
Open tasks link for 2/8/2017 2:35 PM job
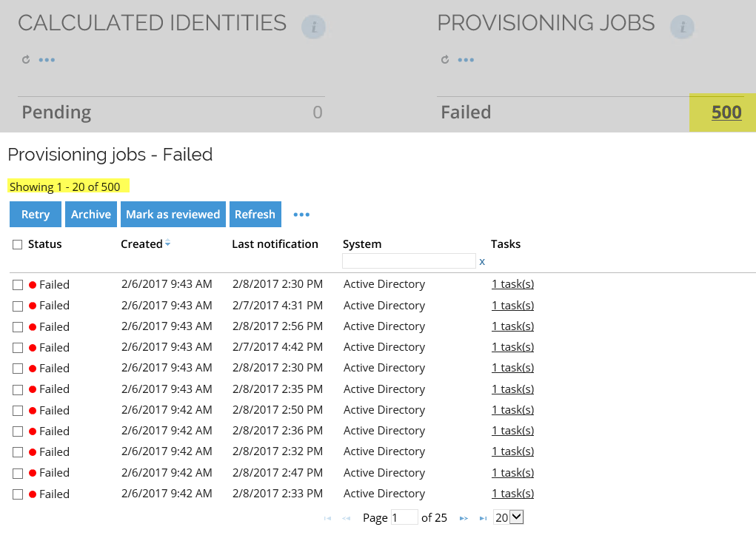coord(512,389)
